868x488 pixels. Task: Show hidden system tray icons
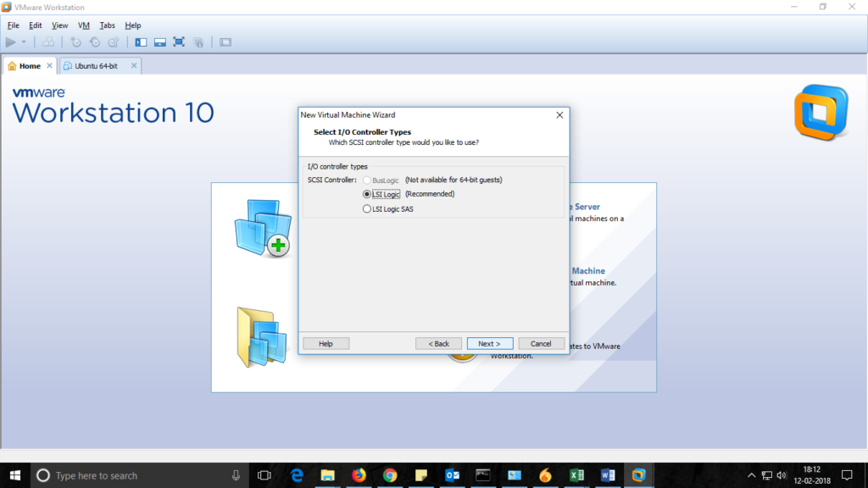pos(751,475)
